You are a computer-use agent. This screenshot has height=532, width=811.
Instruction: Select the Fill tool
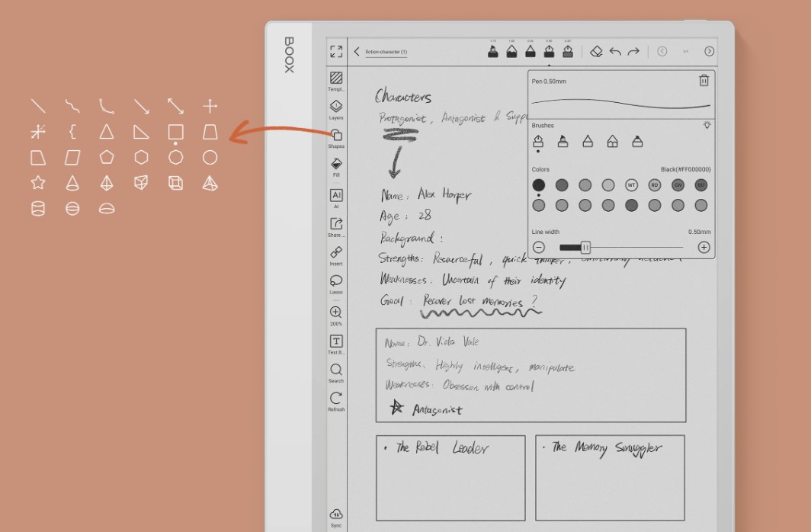tap(336, 167)
